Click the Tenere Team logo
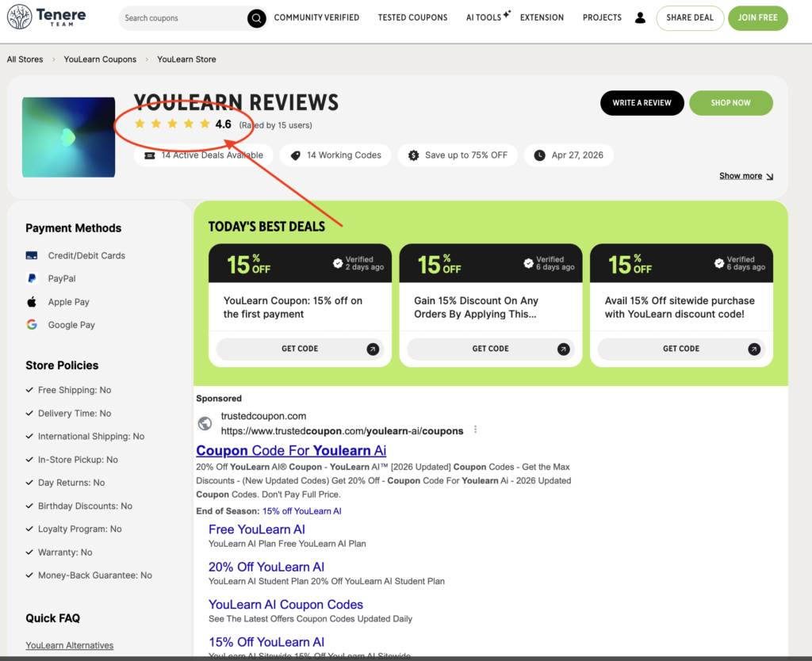Screen dimensions: 812x661 click(47, 17)
